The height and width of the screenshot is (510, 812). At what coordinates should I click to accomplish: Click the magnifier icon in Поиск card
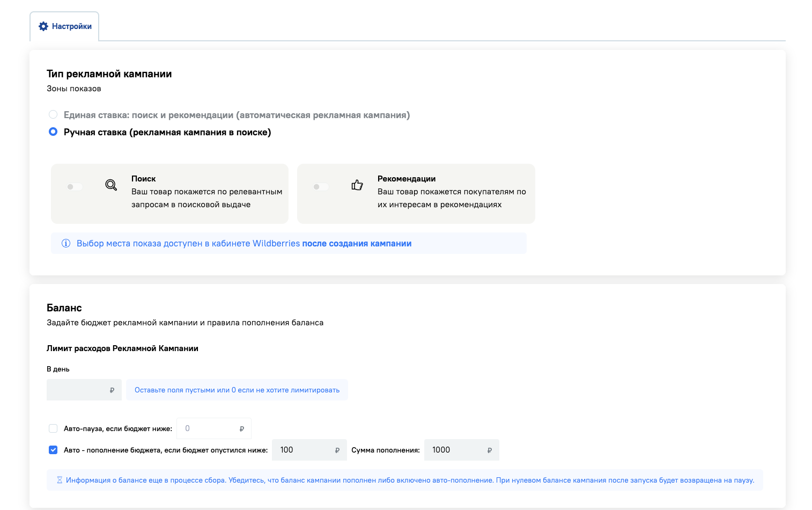coord(111,185)
